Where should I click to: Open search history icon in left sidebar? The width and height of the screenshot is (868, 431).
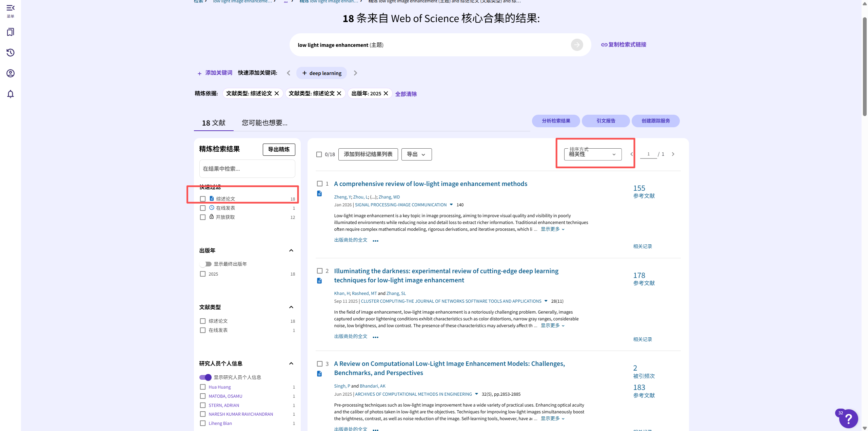click(x=11, y=53)
